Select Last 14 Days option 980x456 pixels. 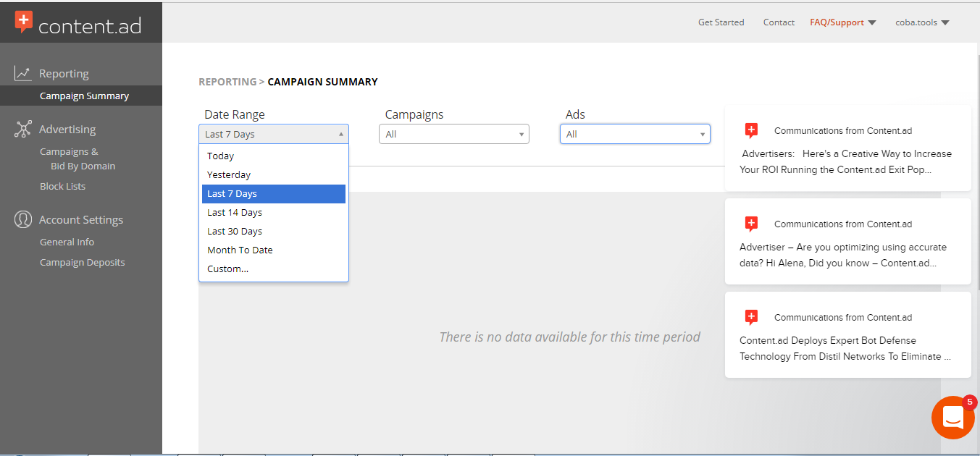(235, 213)
